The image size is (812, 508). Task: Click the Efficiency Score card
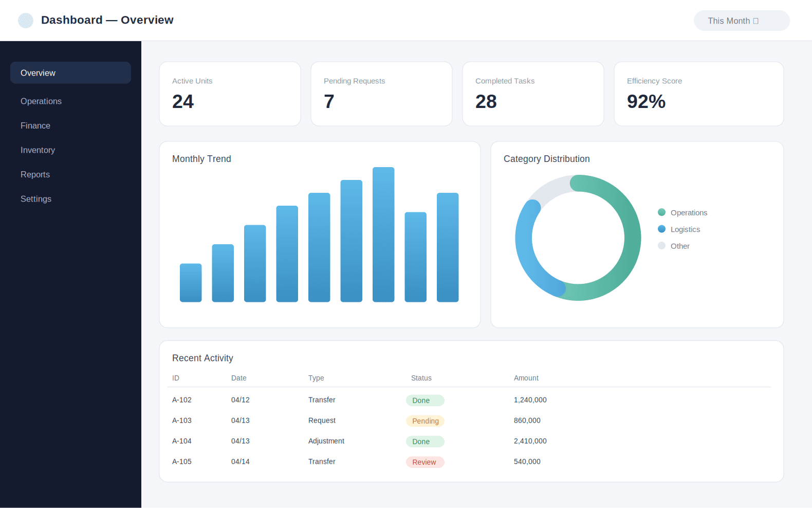(698, 94)
